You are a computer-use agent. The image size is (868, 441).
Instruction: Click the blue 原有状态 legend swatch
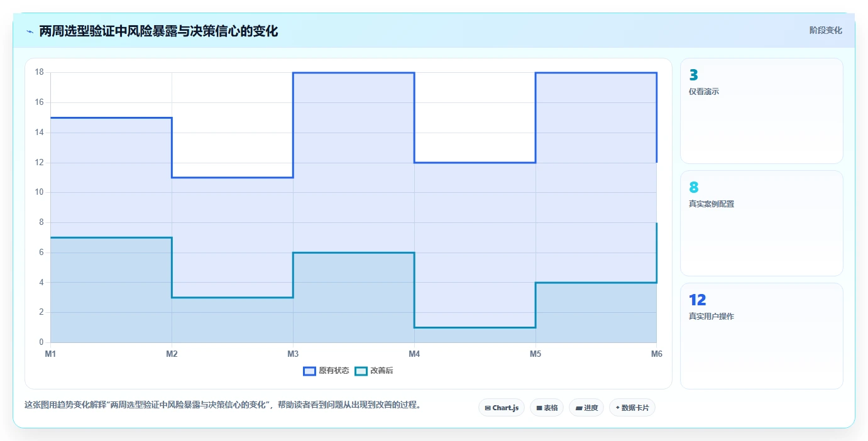(x=309, y=371)
